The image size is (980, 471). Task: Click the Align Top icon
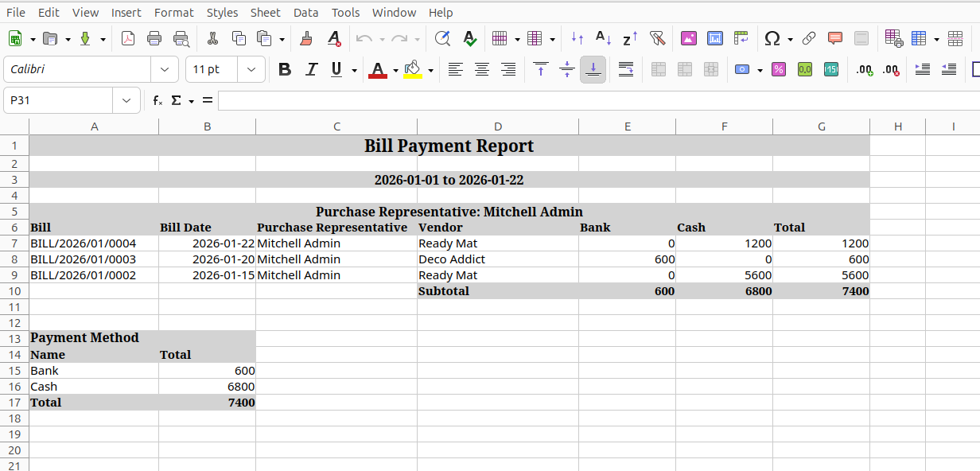pos(541,69)
